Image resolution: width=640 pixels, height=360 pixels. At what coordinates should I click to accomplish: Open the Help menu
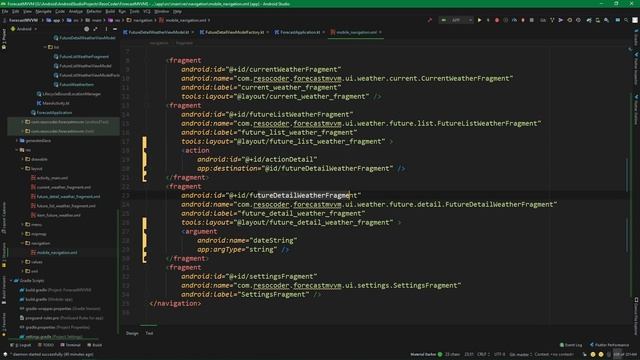pos(177,11)
